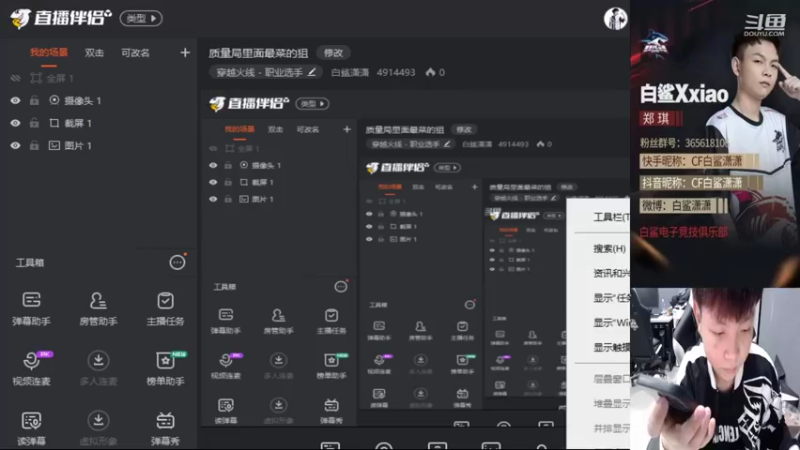Hide 摄像头 1 in the nested preview
Screen dimensions: 800x450
(213, 165)
